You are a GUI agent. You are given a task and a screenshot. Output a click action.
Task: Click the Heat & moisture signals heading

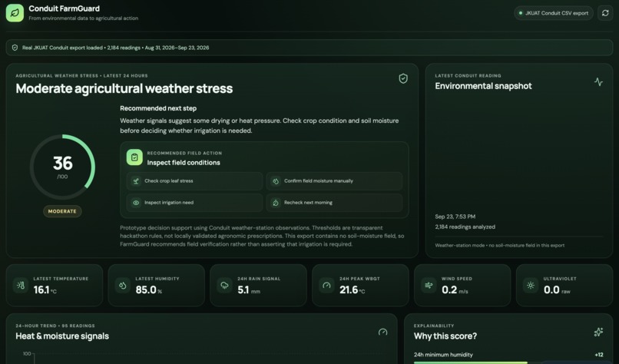(62, 336)
